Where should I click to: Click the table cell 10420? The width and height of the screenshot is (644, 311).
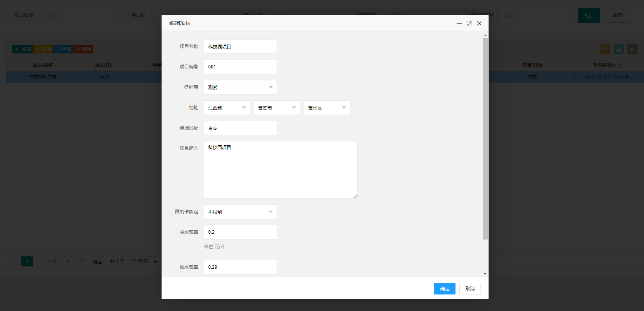(x=103, y=77)
